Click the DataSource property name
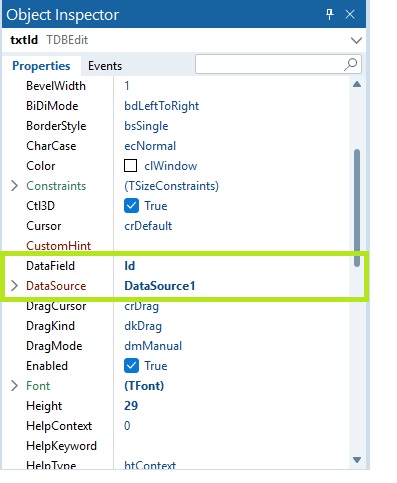The height and width of the screenshot is (483, 397). pyautogui.click(x=56, y=286)
